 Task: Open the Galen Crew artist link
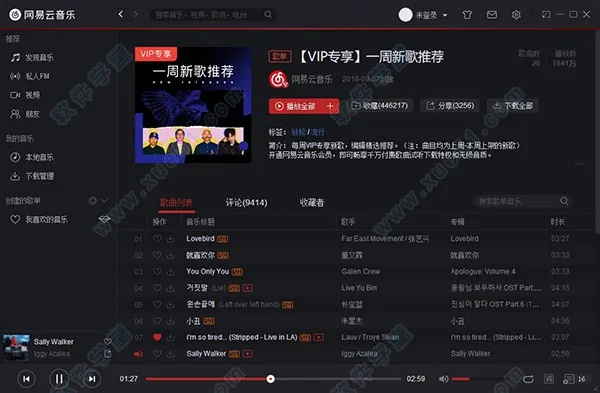[x=360, y=272]
